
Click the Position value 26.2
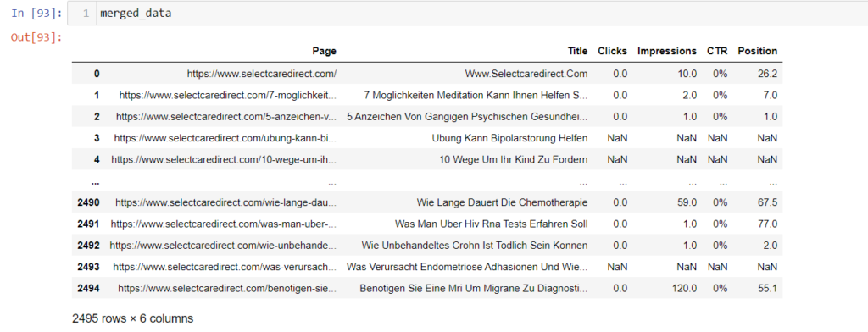768,74
